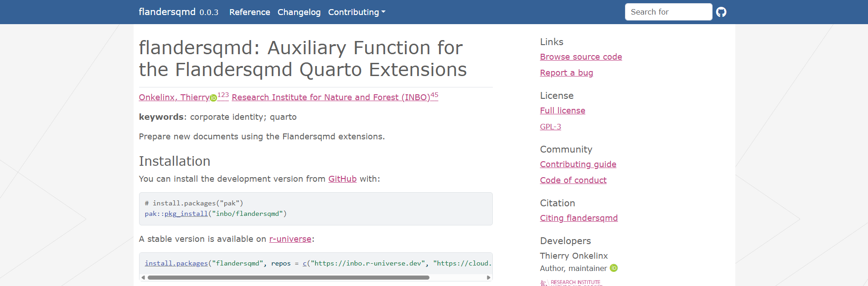Open the r-universe link

[x=290, y=239]
